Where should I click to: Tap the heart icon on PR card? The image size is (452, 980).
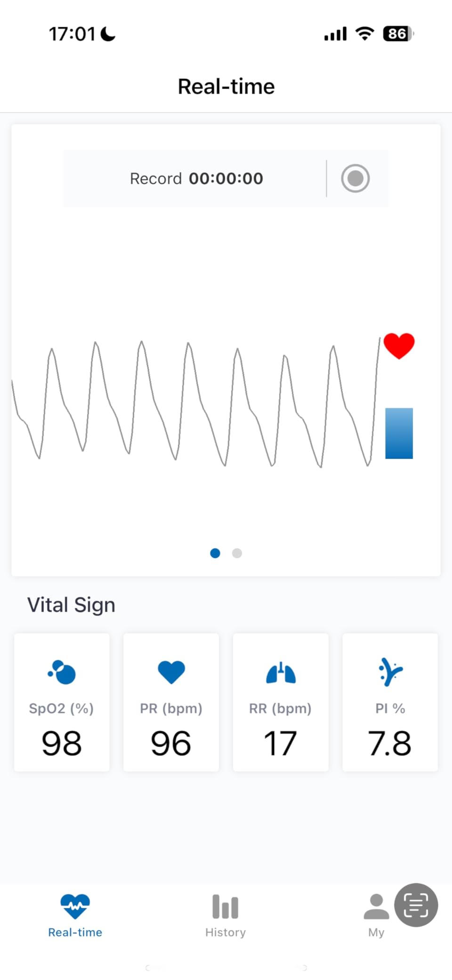pos(171,673)
